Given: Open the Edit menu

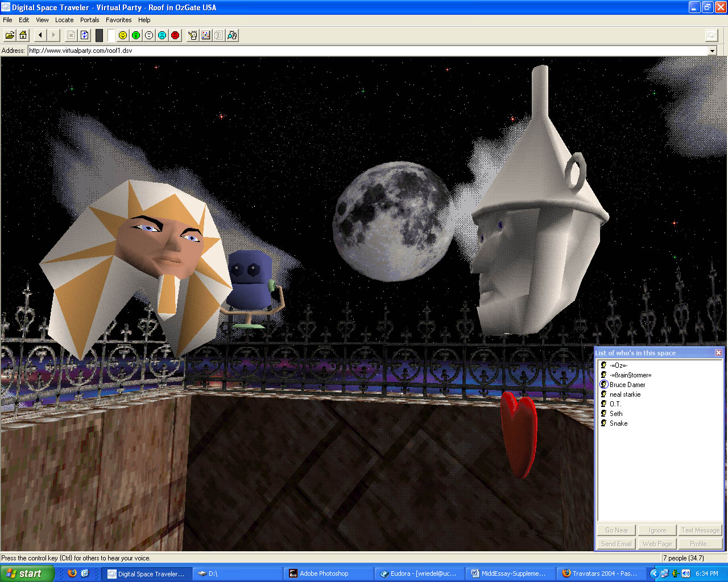Looking at the screenshot, I should (24, 20).
